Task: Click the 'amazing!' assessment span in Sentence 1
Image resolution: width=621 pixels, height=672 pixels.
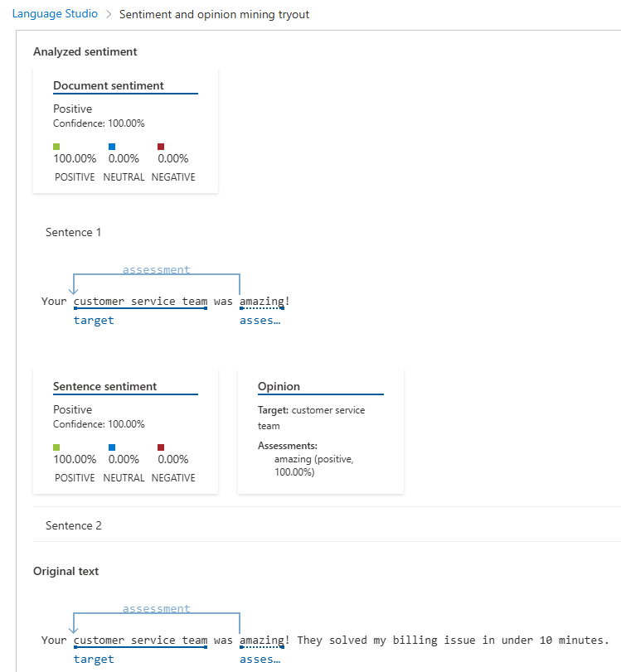Action: point(262,301)
